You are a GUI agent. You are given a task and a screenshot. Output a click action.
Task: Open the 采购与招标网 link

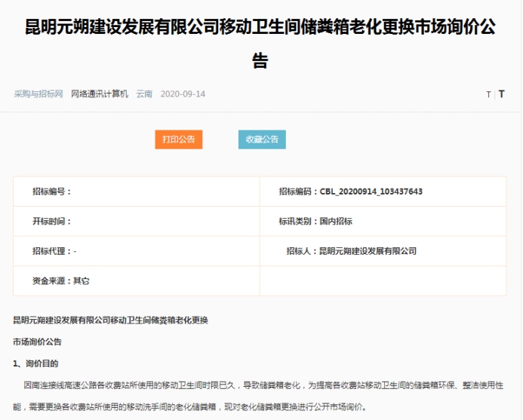point(38,94)
